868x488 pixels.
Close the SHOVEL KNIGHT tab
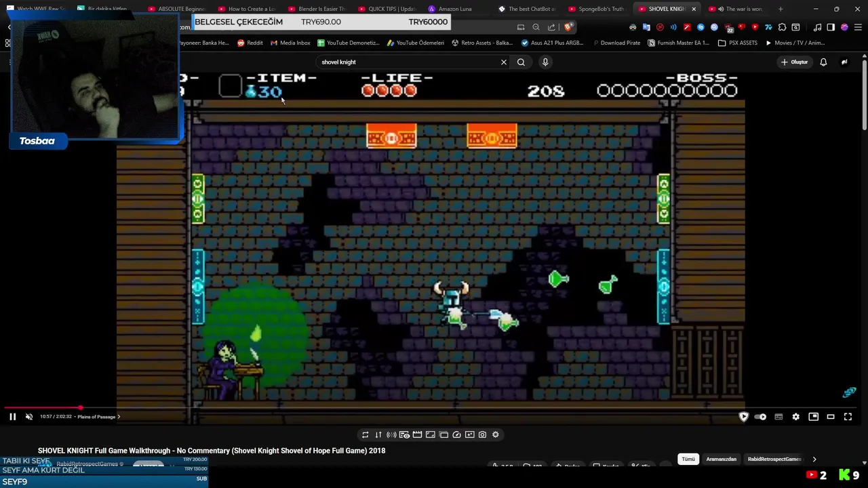(x=694, y=9)
